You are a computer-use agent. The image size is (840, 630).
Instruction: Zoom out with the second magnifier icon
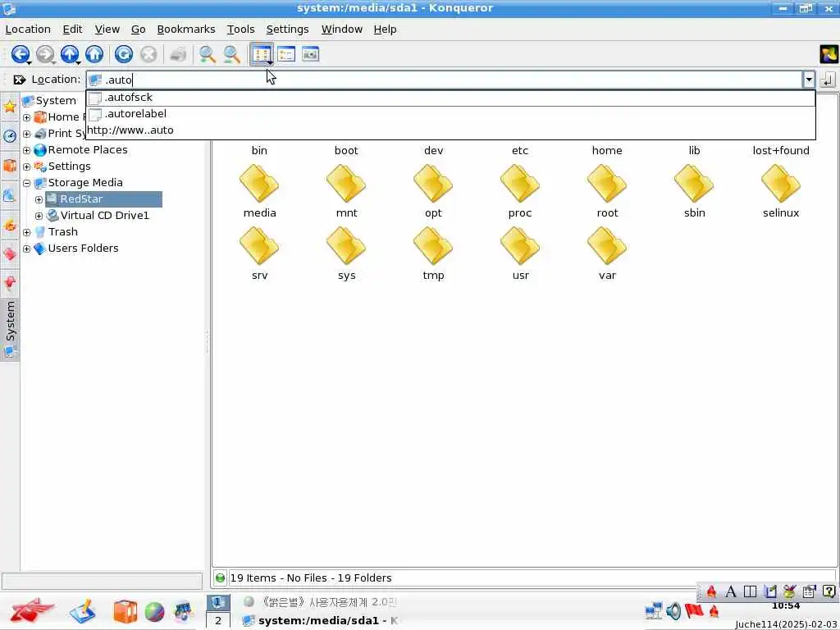(x=231, y=54)
